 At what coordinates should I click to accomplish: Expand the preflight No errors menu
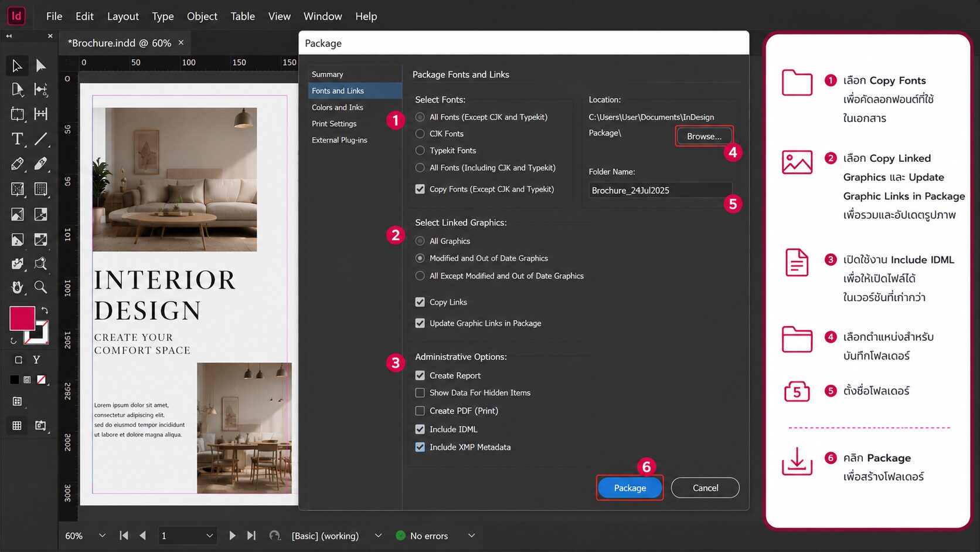(x=471, y=536)
